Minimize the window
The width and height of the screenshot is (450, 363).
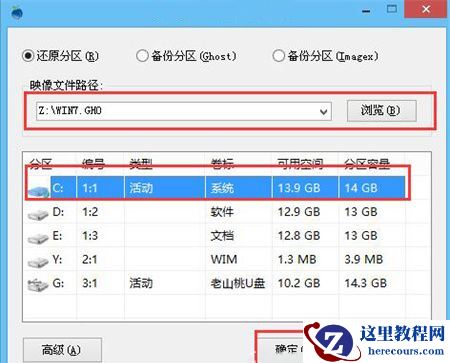(366, 10)
